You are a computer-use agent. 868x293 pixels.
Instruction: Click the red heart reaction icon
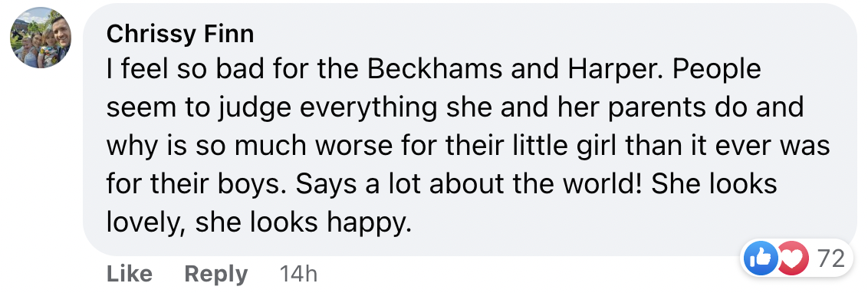pos(793,258)
